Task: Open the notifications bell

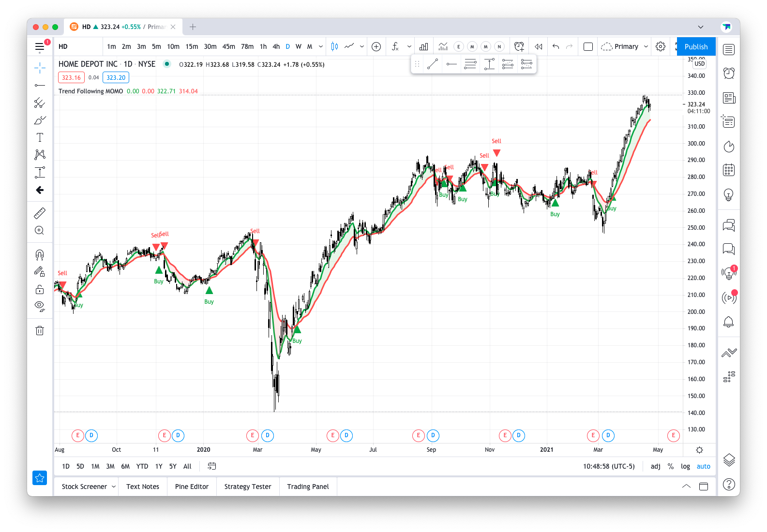Action: point(729,322)
